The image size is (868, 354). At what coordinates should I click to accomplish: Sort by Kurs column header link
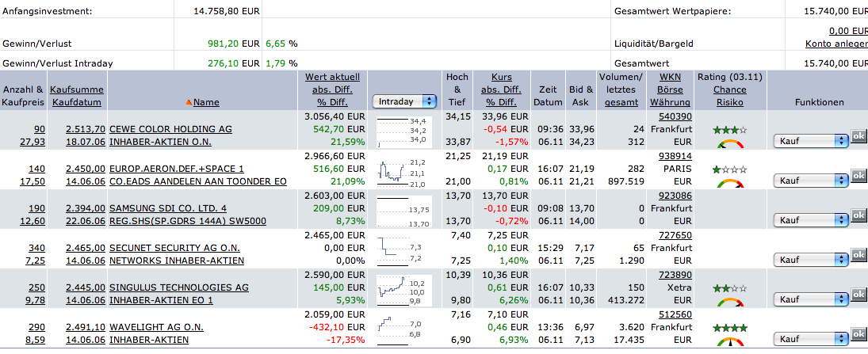tap(501, 78)
